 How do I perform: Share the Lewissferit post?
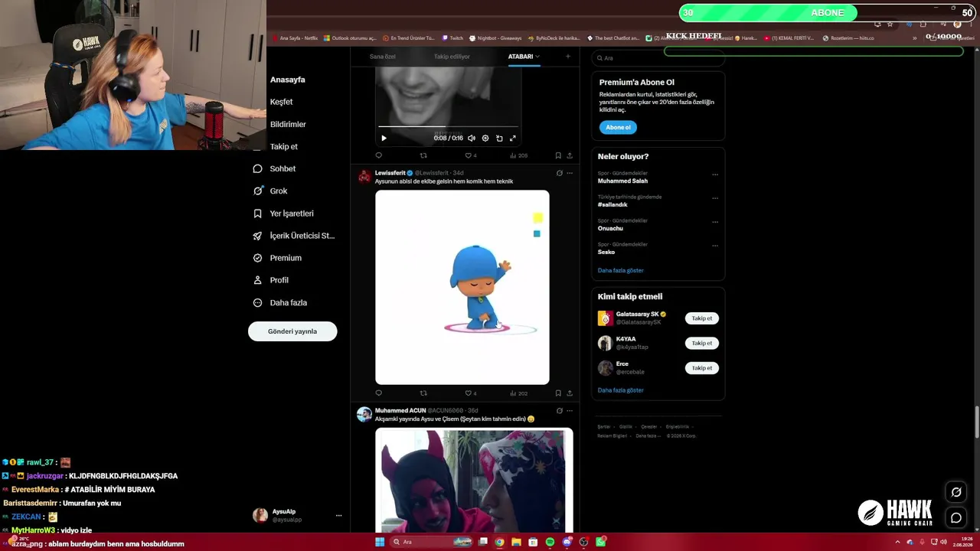570,393
